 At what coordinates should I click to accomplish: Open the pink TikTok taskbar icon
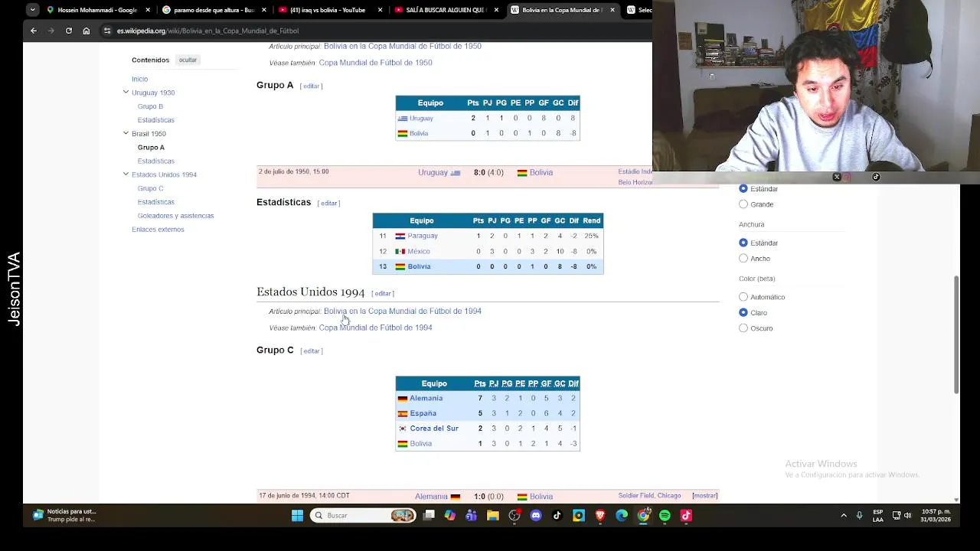point(686,516)
